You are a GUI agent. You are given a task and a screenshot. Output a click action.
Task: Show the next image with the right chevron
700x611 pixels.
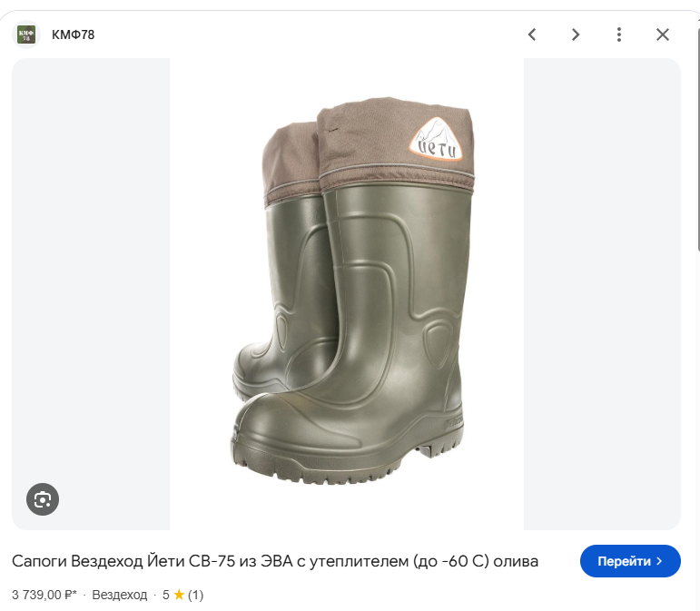tap(576, 34)
